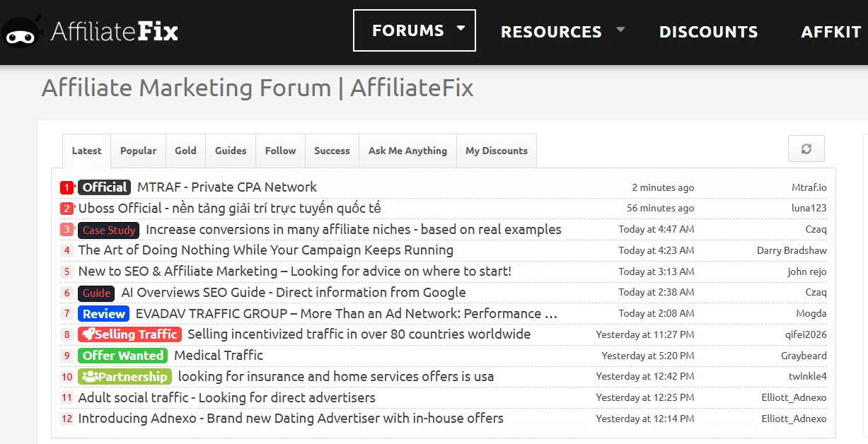The height and width of the screenshot is (444, 868).
Task: Switch to the Latest tab
Action: [x=87, y=151]
